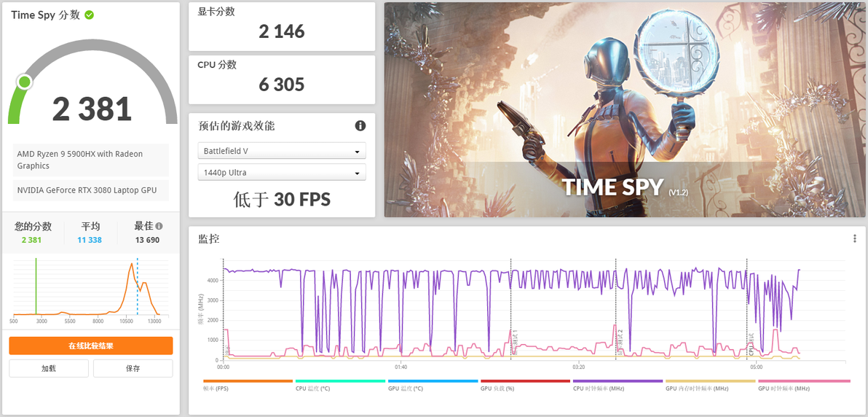Click the 显卡测试 2 marker in the monitoring chart
The height and width of the screenshot is (417, 868).
[x=620, y=342]
